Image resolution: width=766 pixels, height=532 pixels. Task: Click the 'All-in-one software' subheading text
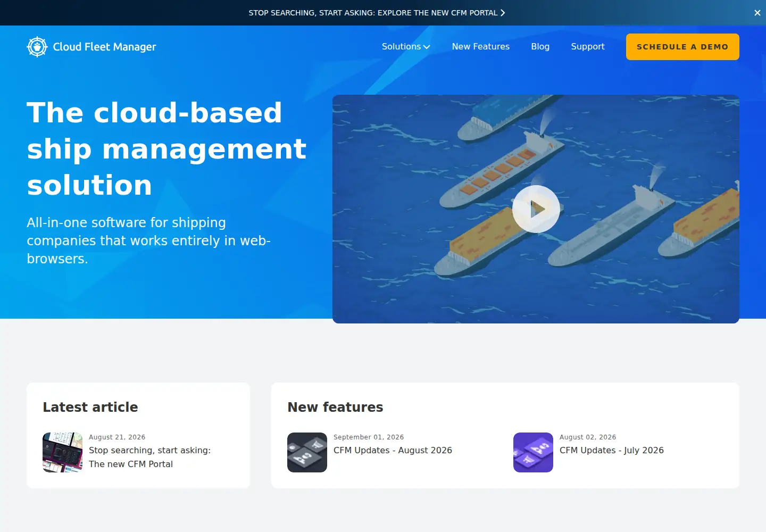[149, 240]
